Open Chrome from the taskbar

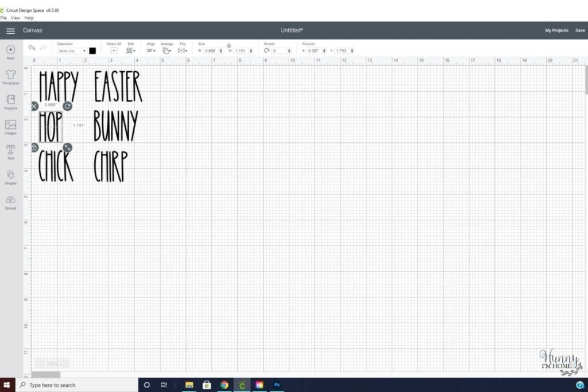tap(225, 385)
